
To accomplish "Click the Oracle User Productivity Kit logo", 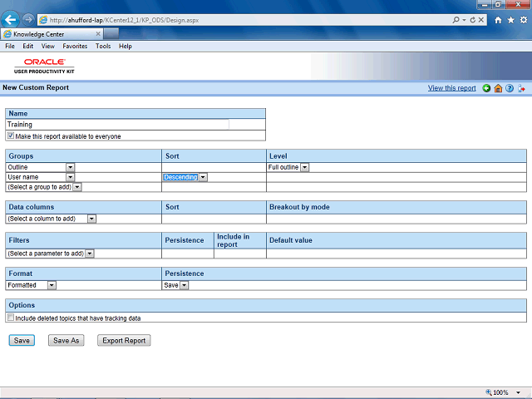I will 44,66.
